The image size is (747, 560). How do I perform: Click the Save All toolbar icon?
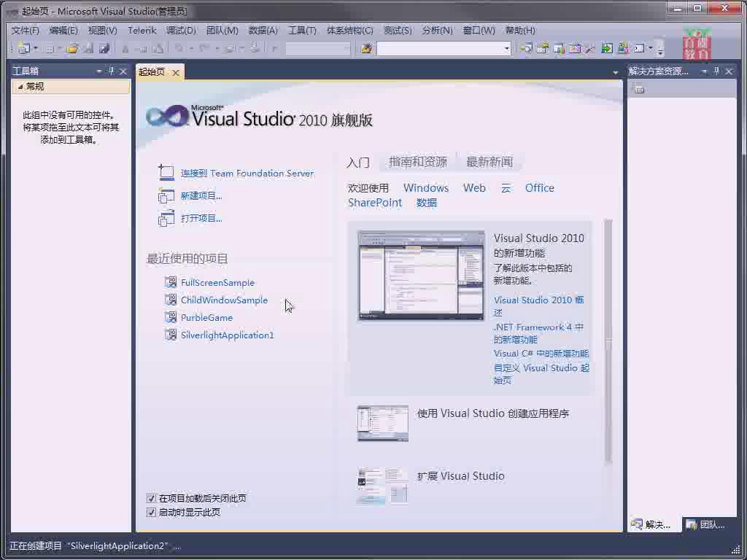[105, 48]
